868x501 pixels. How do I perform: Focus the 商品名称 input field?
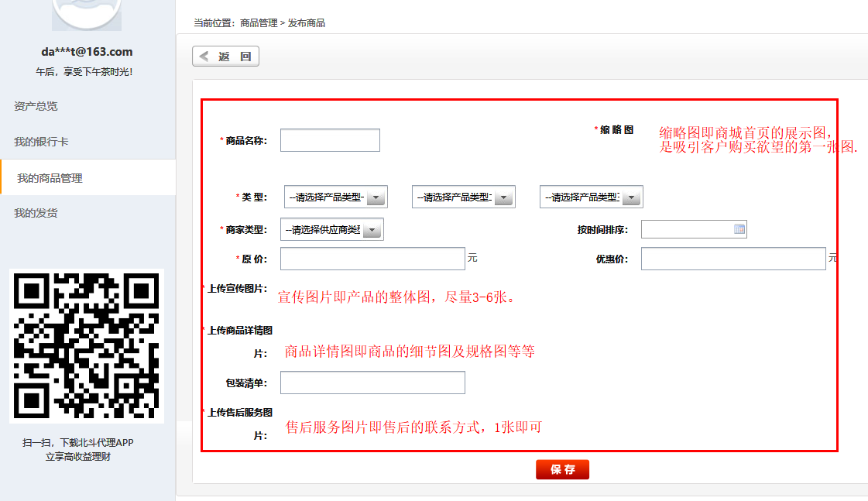point(330,140)
